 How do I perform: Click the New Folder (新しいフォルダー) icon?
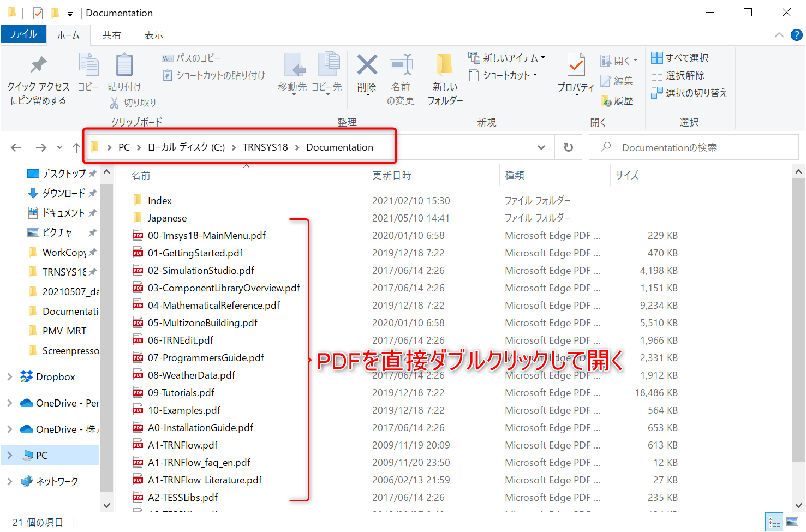(445, 65)
